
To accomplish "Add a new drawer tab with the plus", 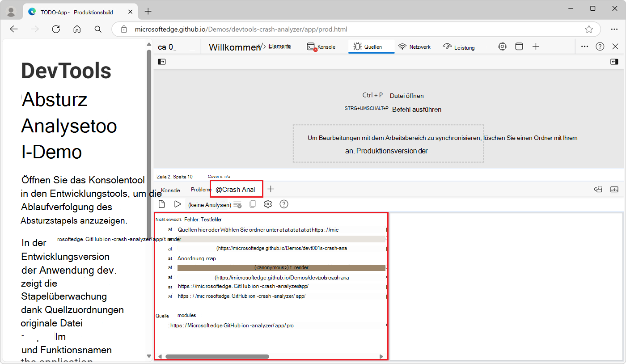I will (x=271, y=189).
